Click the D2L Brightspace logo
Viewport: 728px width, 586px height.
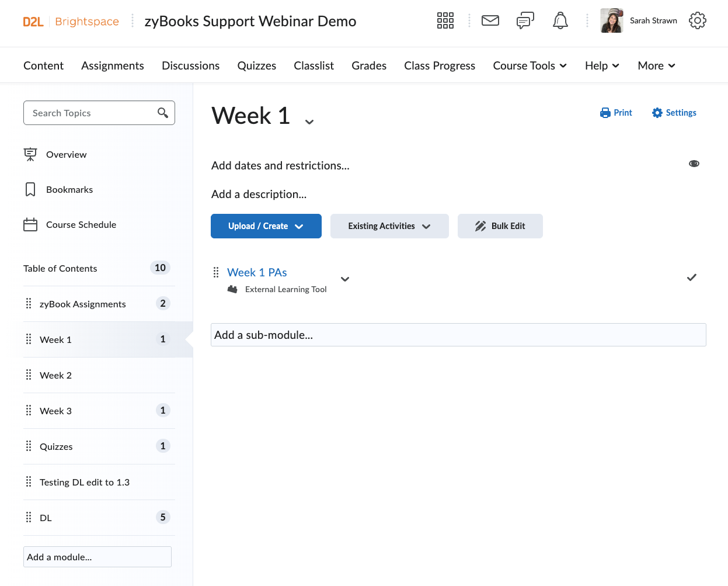(71, 22)
